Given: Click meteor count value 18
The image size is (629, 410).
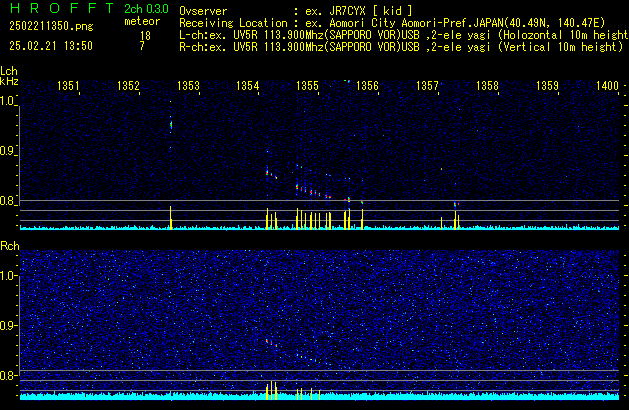Looking at the screenshot, I should click(145, 36).
